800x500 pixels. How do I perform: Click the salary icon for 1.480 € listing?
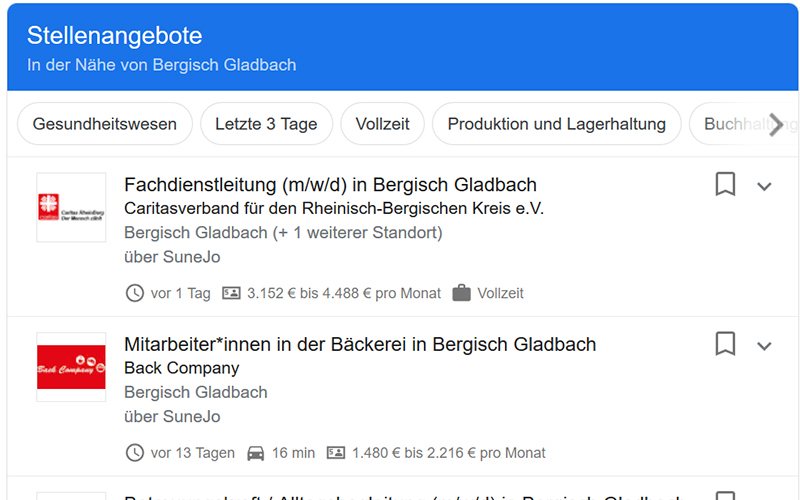[336, 453]
